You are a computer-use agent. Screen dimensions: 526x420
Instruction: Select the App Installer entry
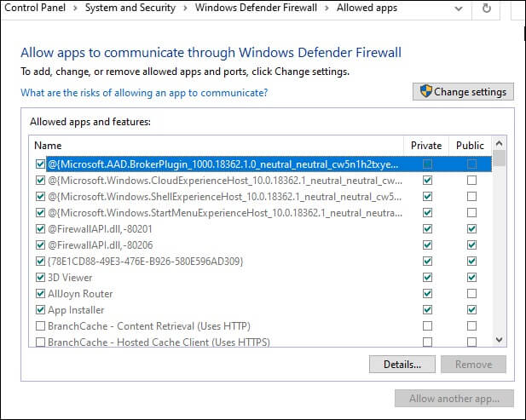(x=76, y=310)
